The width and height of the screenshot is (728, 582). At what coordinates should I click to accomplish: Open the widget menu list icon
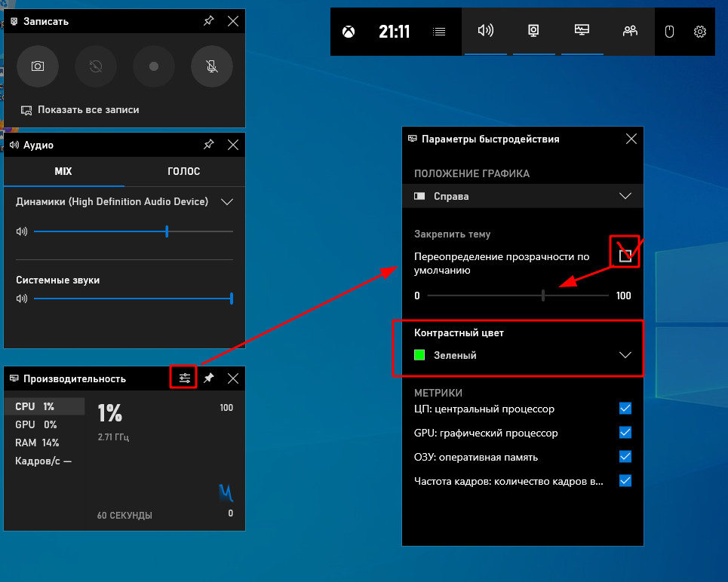[439, 32]
